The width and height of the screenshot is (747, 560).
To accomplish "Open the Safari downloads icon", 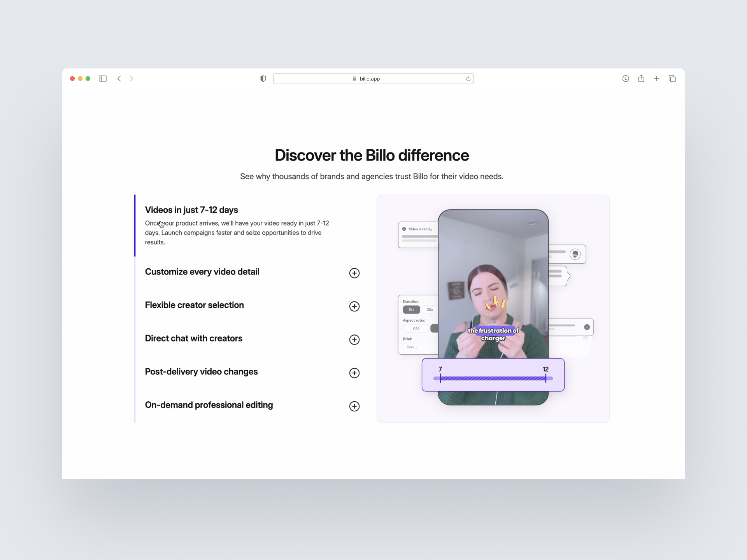I will [x=626, y=79].
